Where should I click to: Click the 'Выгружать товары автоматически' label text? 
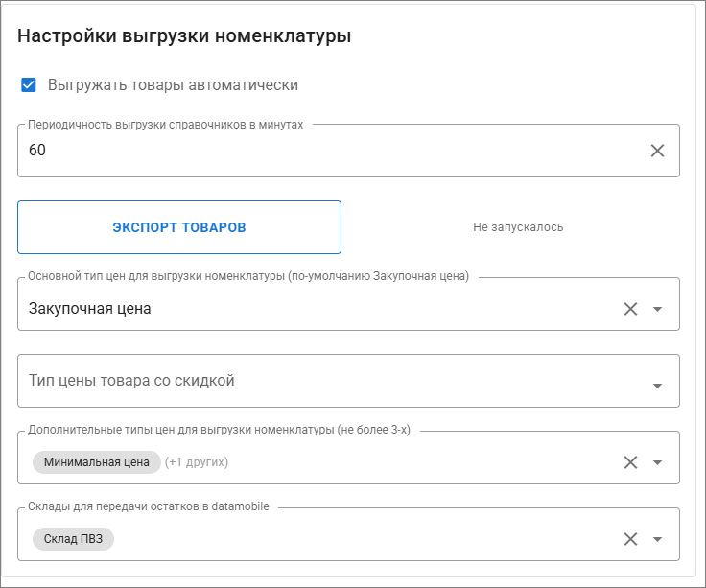[173, 85]
